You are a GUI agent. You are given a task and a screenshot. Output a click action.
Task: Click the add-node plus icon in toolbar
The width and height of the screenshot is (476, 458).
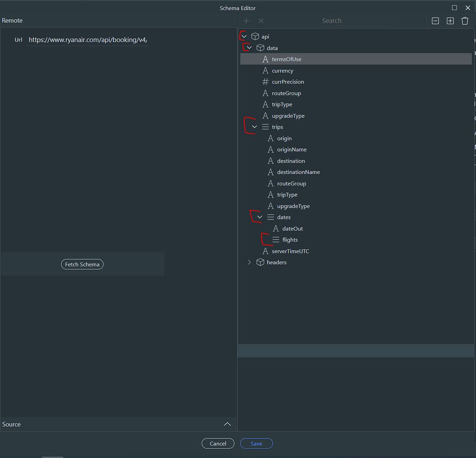pyautogui.click(x=246, y=20)
